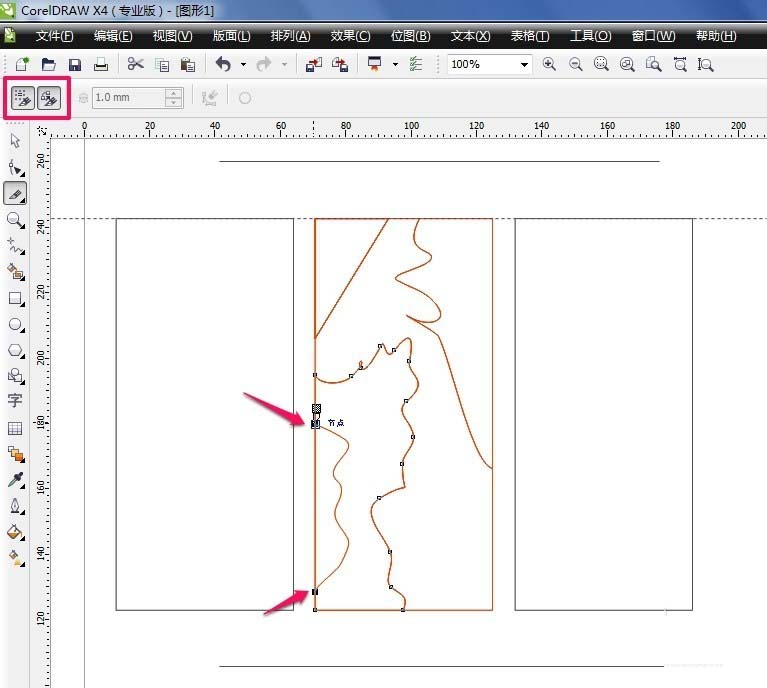Click the Zoom in magnifier

[549, 64]
